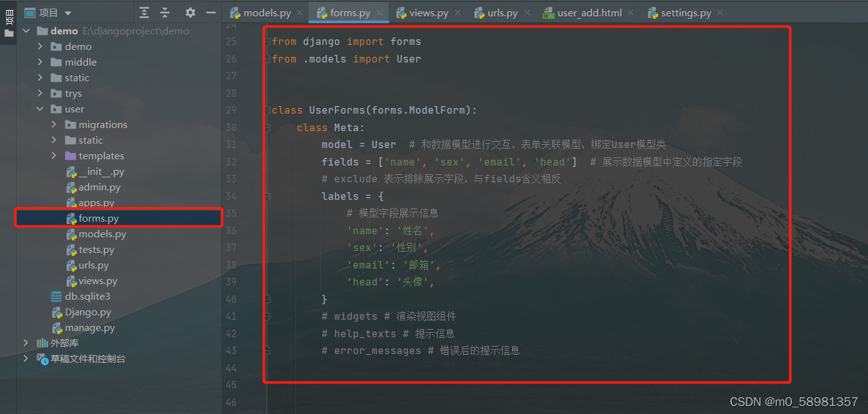This screenshot has width=868, height=414.
Task: Switch to the models.py editor tab
Action: coord(267,12)
